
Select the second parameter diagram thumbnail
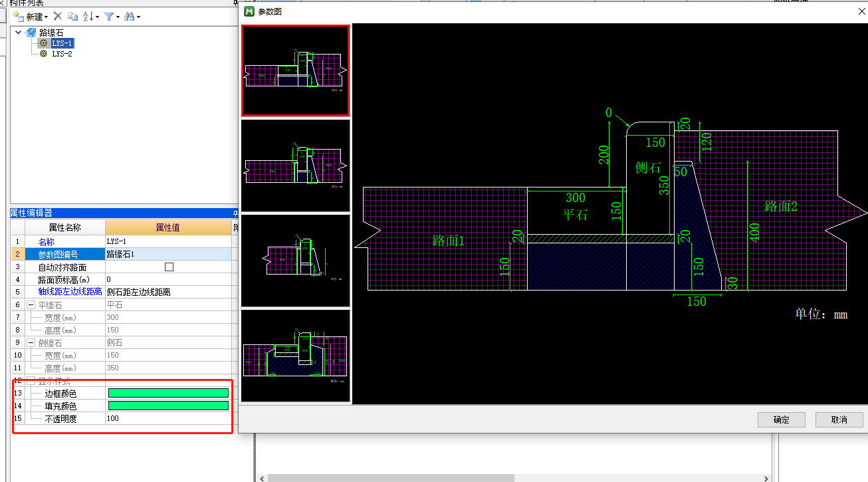coord(295,166)
